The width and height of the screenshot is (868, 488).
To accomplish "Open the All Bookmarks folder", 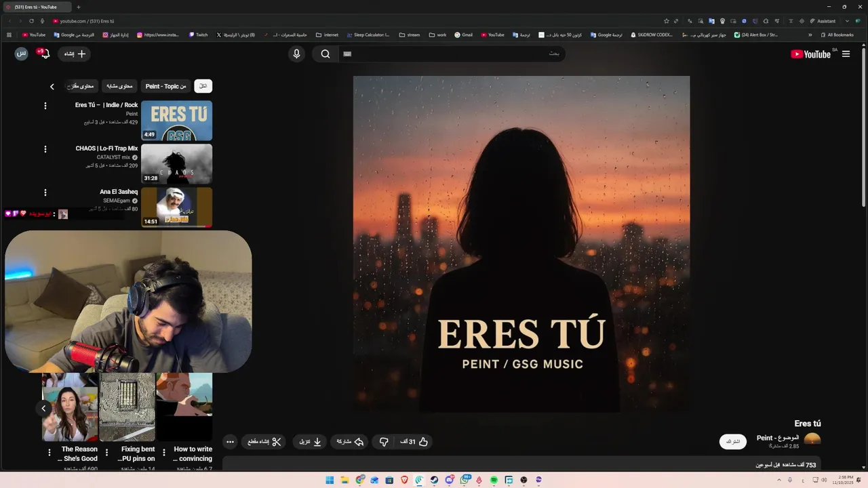I will [837, 35].
